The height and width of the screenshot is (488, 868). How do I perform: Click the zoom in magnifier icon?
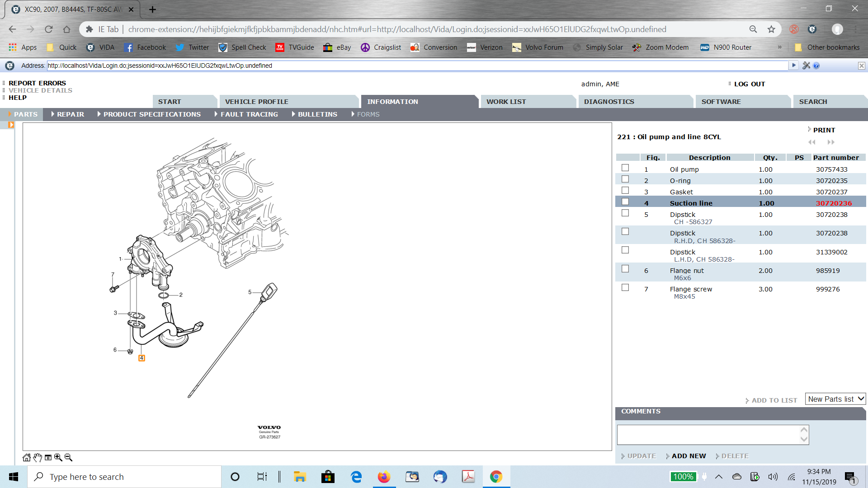(58, 457)
